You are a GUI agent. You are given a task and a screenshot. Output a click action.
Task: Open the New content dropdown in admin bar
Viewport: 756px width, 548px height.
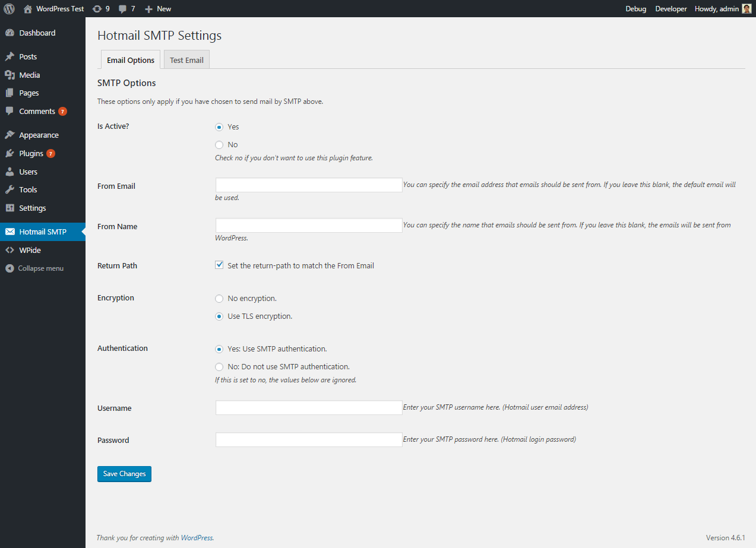(158, 9)
